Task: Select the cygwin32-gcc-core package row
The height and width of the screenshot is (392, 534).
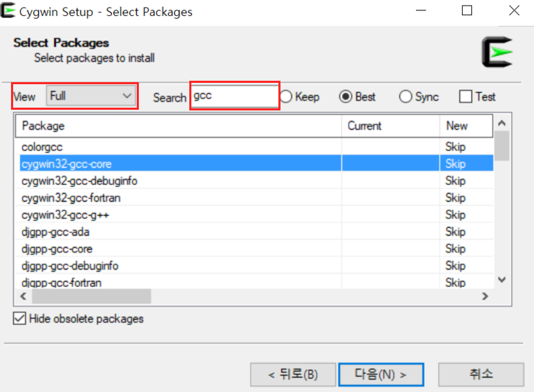Action: point(254,164)
